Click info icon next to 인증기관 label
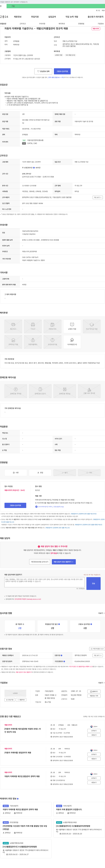The image size is (105, 868). click(61, 655)
